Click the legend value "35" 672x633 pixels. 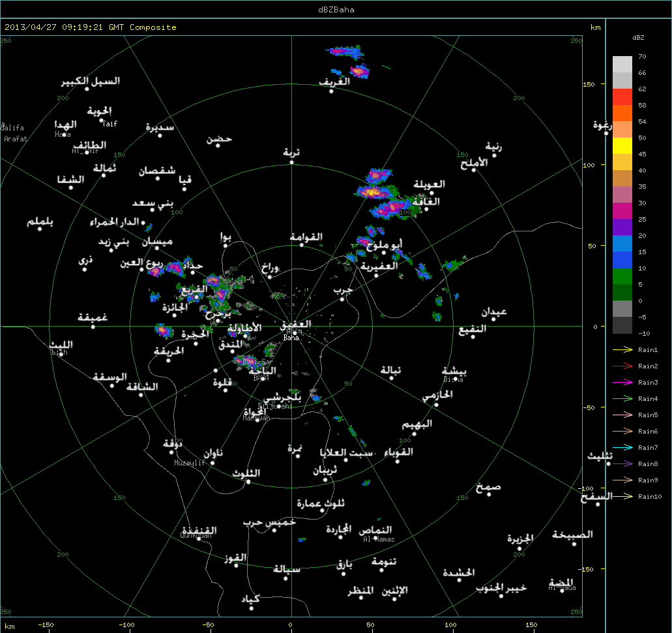pos(642,187)
